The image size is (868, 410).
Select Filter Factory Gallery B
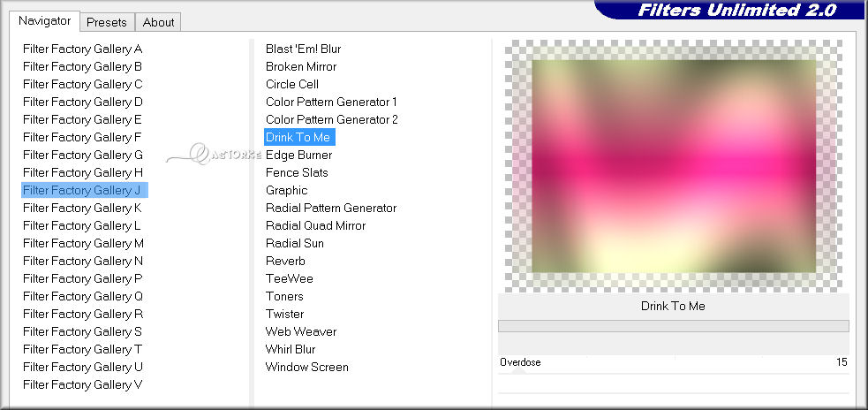point(82,66)
